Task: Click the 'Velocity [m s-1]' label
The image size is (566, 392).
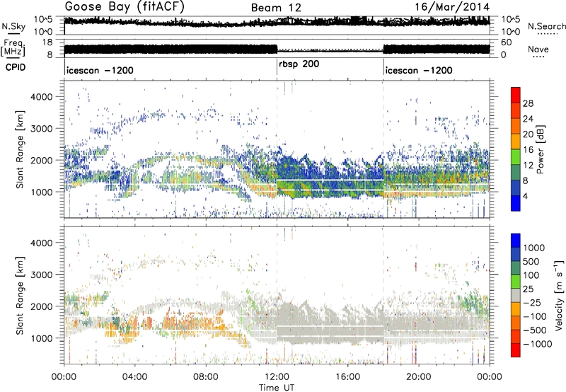Action: tap(559, 295)
